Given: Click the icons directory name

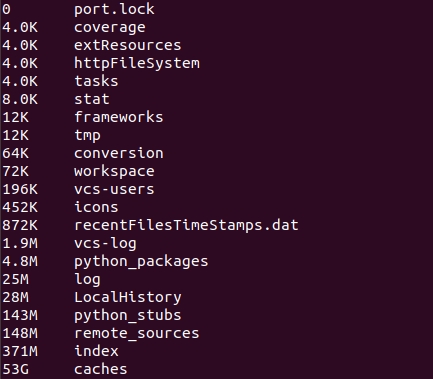Looking at the screenshot, I should click(x=96, y=207).
